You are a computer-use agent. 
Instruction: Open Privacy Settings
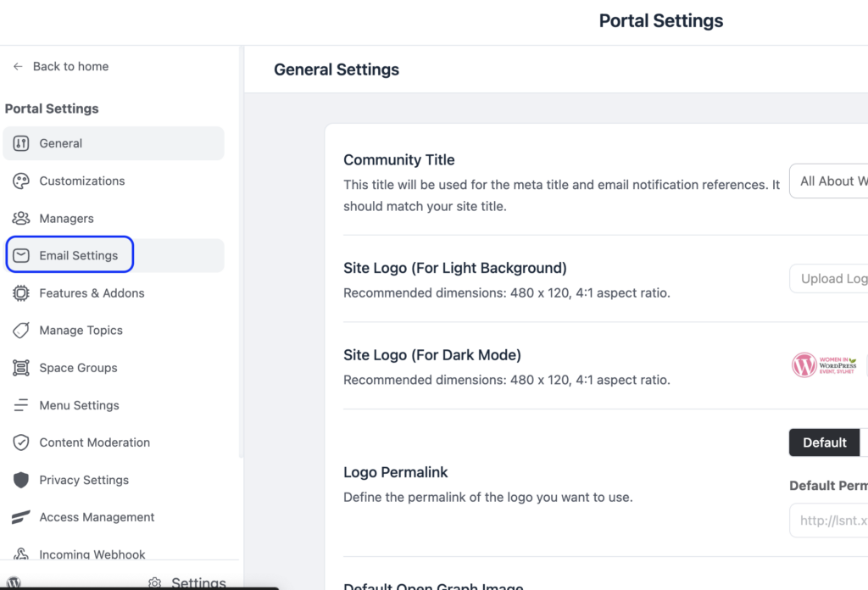(x=114, y=480)
